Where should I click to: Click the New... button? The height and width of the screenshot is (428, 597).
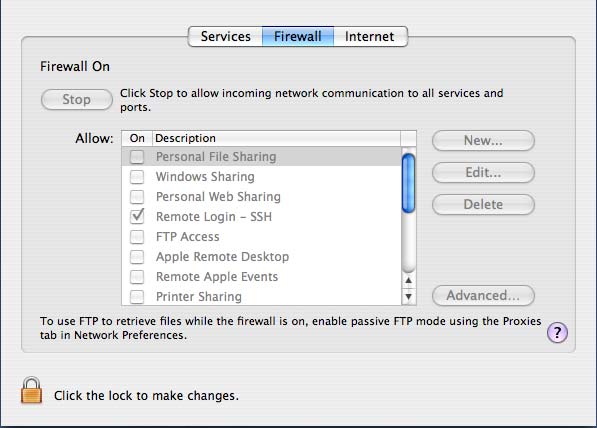483,141
